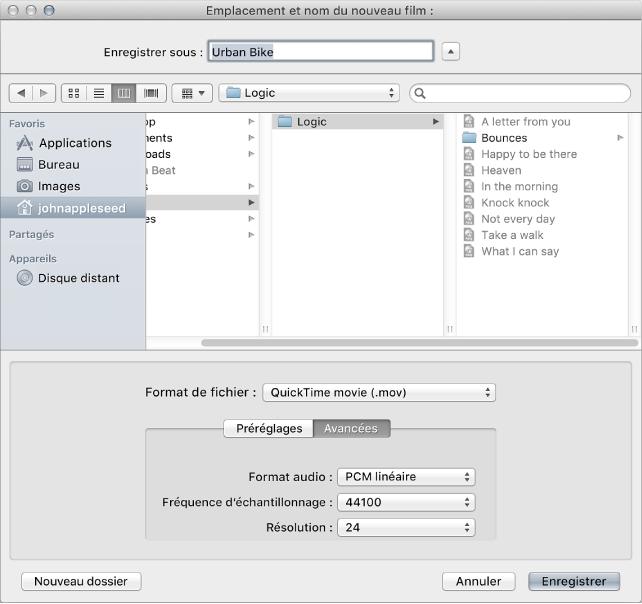The width and height of the screenshot is (642, 604).
Task: Select Images in the sidebar
Action: tap(73, 186)
